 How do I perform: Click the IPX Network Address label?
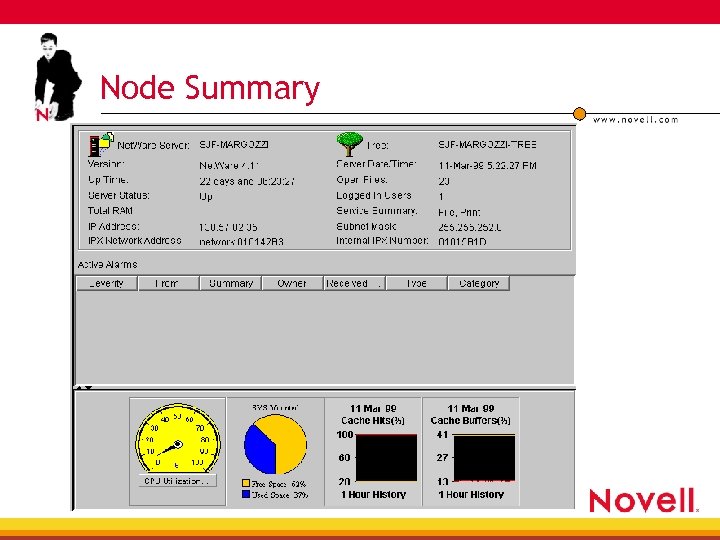pyautogui.click(x=135, y=241)
